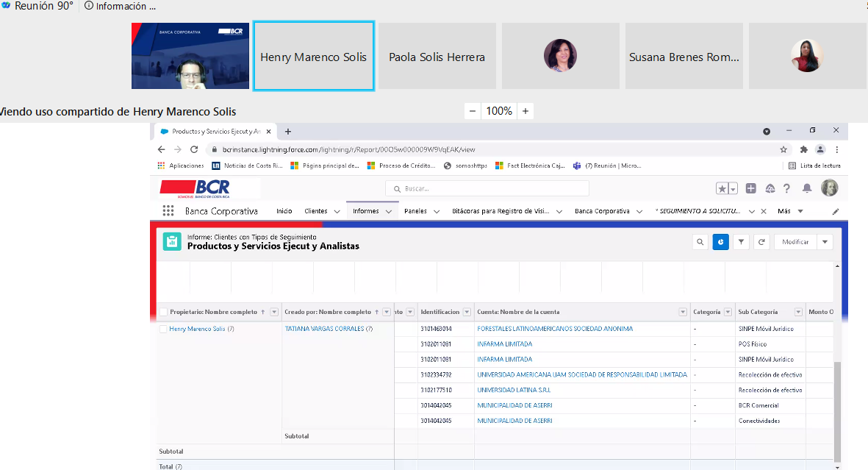The width and height of the screenshot is (868, 470).
Task: Open the Lista de lectura panel
Action: 814,165
